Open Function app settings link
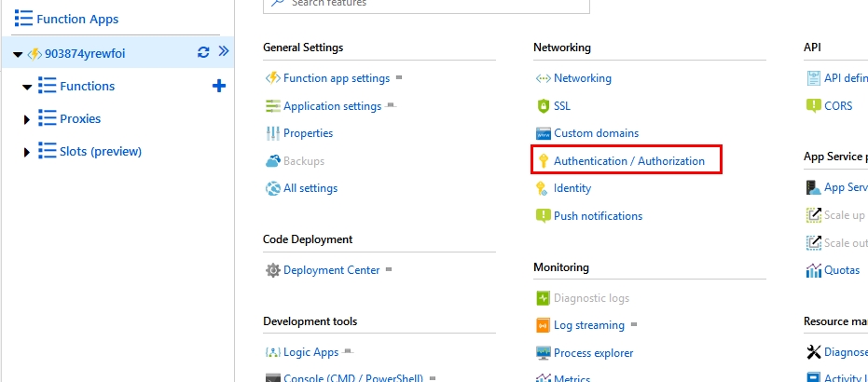The height and width of the screenshot is (382, 868). (337, 78)
